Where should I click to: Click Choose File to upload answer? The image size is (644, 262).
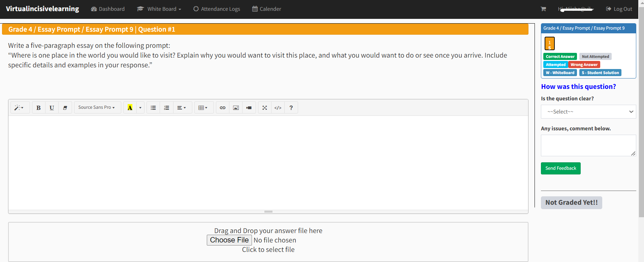pos(229,240)
